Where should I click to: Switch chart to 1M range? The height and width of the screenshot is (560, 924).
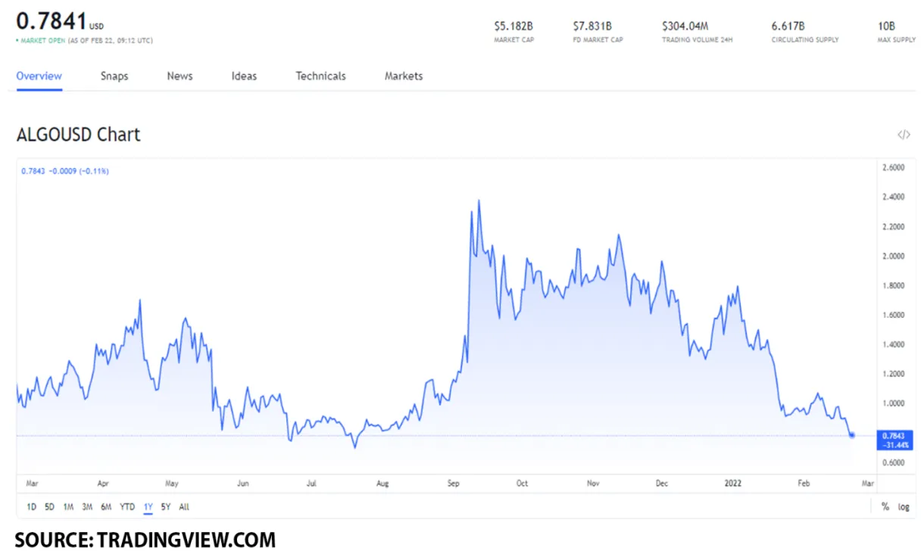[x=68, y=507]
